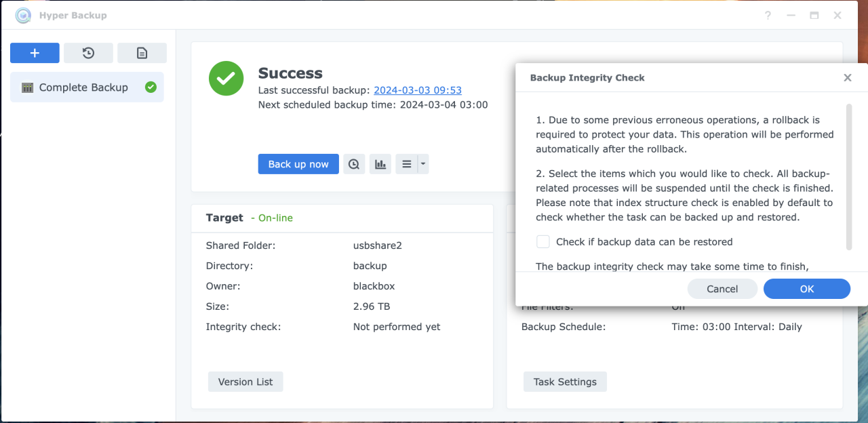Open last successful backup date link

417,90
